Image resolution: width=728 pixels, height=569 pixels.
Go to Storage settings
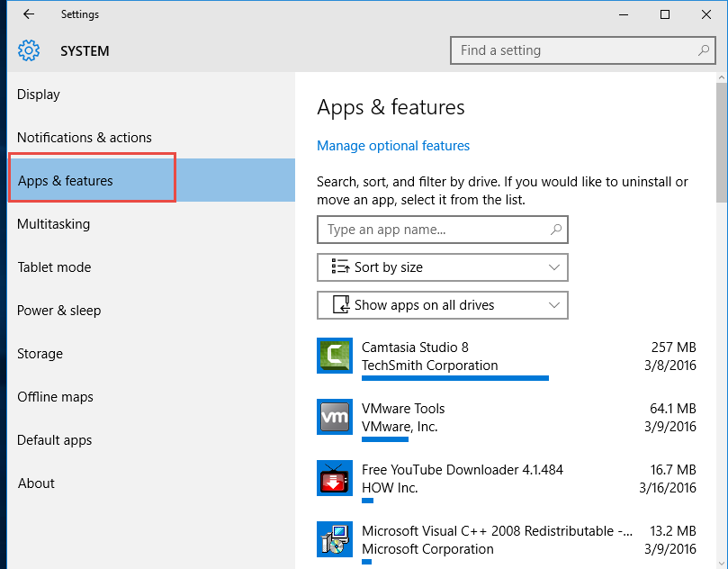(151, 354)
